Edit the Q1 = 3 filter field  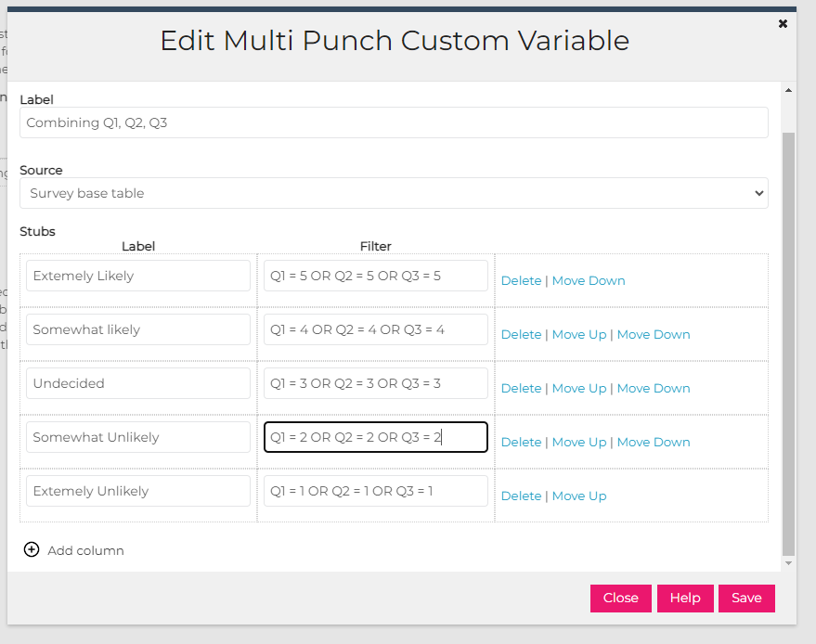tap(375, 383)
